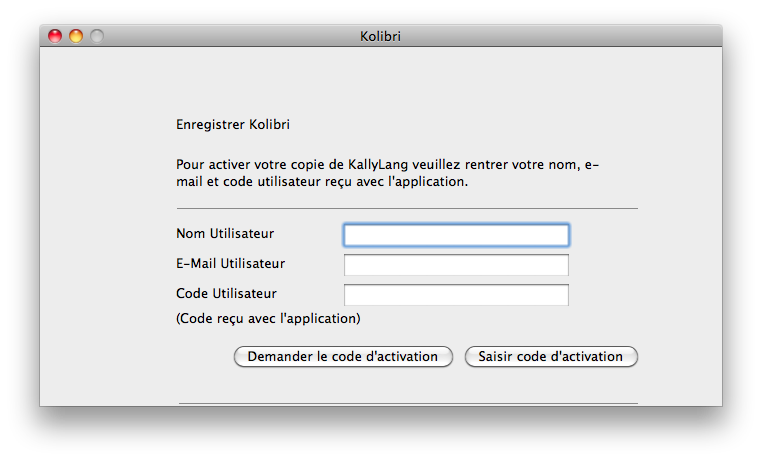Click the separator line above the form fields
Image resolution: width=762 pixels, height=461 pixels.
(x=407, y=208)
